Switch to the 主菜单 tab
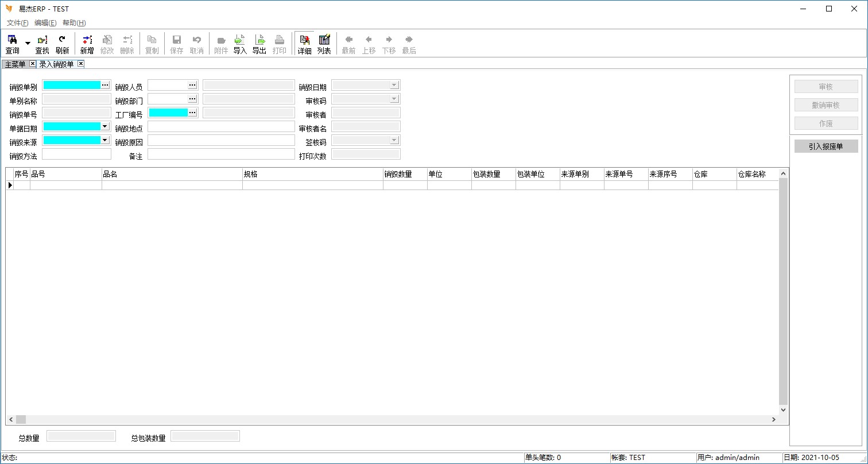This screenshot has width=868, height=464. [x=15, y=64]
